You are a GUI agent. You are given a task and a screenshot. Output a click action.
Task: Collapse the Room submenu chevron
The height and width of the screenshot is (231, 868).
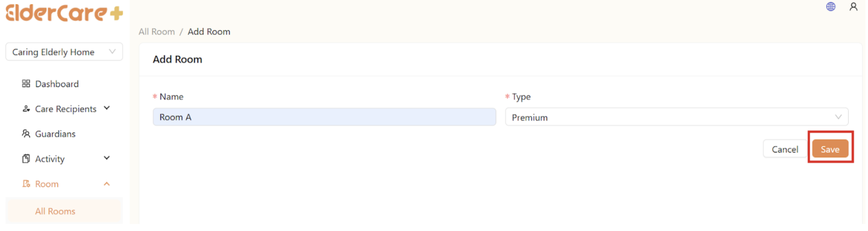pyautogui.click(x=107, y=184)
